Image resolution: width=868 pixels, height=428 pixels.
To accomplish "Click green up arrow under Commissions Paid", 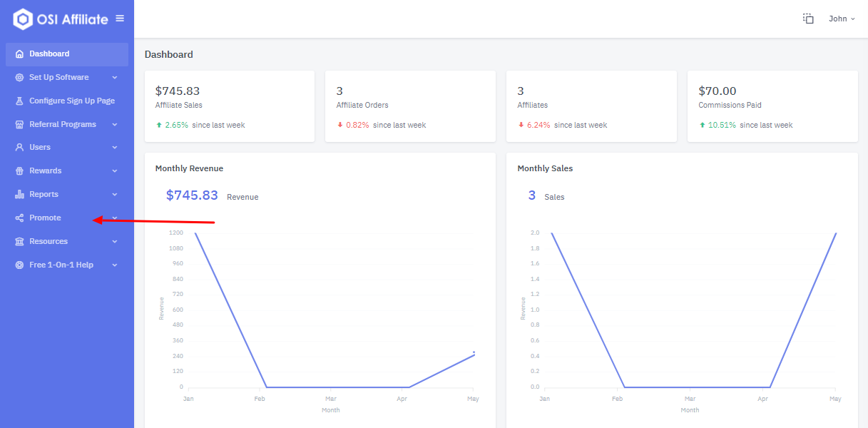I will point(702,125).
